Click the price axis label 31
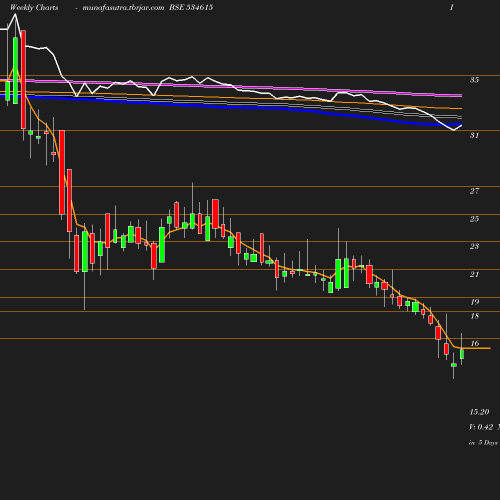The width and height of the screenshot is (500, 500). click(474, 135)
